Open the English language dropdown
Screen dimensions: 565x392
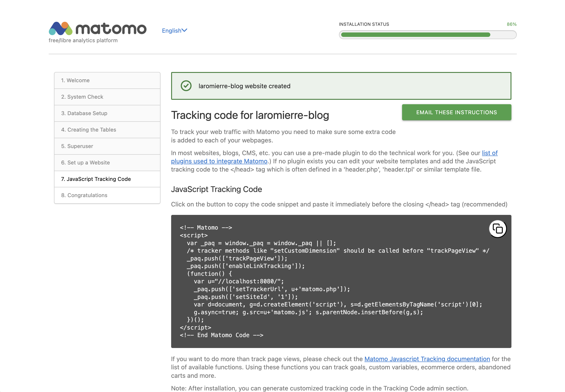coord(174,30)
